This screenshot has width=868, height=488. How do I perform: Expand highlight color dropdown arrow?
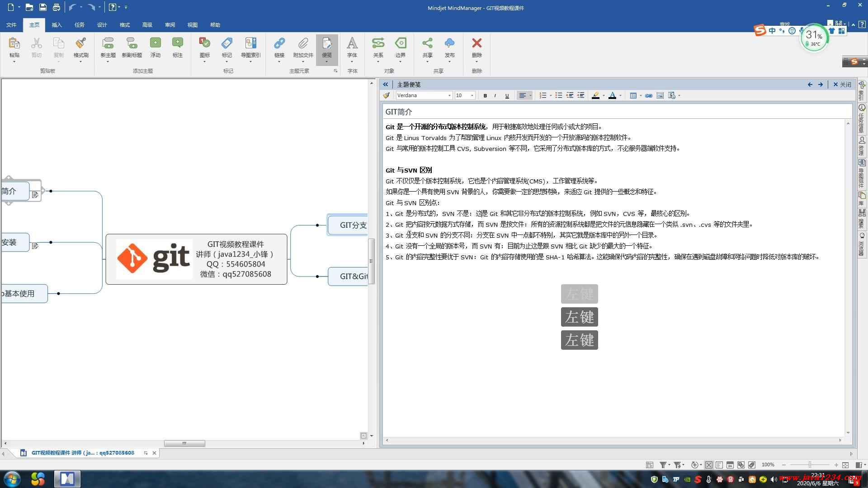pos(604,95)
